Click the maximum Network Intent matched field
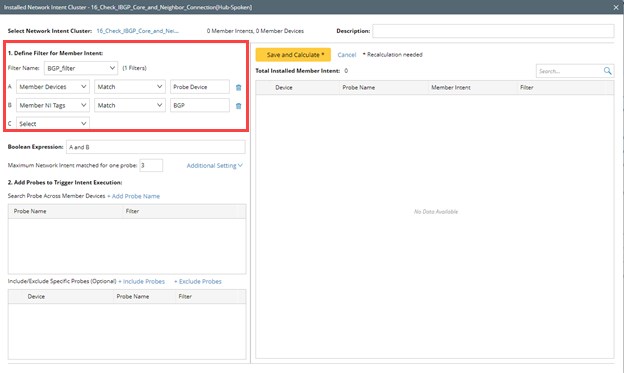624x373 pixels. pos(151,165)
